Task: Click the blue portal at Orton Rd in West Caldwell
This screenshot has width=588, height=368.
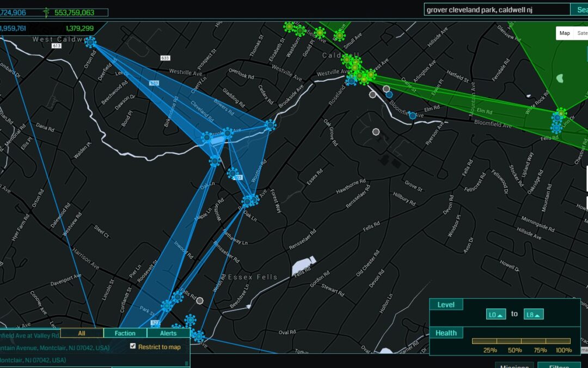Action: (90, 41)
